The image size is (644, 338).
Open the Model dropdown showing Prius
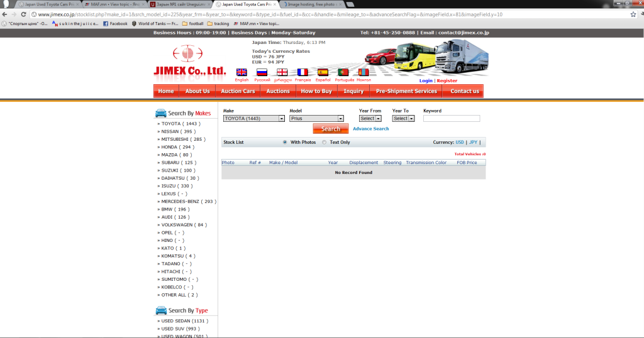316,118
